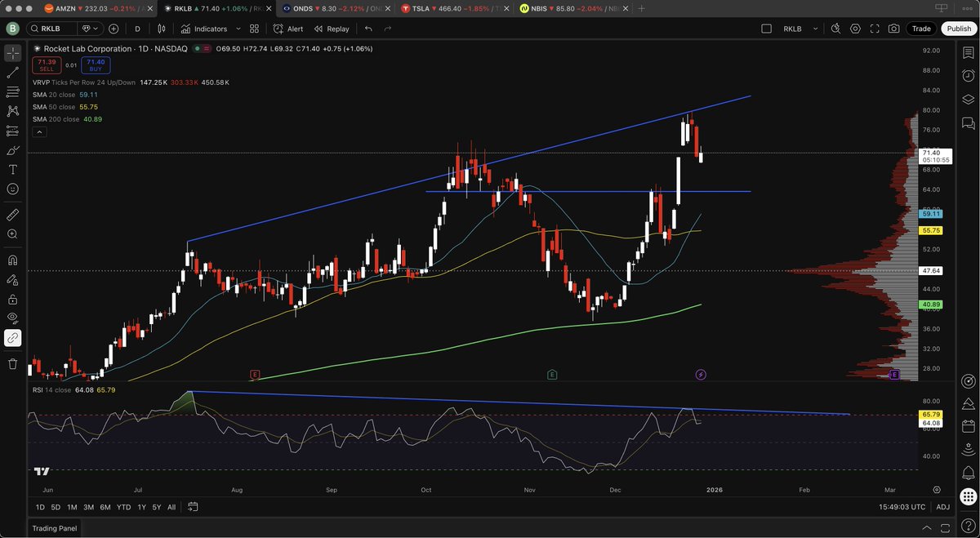Viewport: 980px width, 538px height.
Task: Activate the zoom in tool
Action: 12,234
